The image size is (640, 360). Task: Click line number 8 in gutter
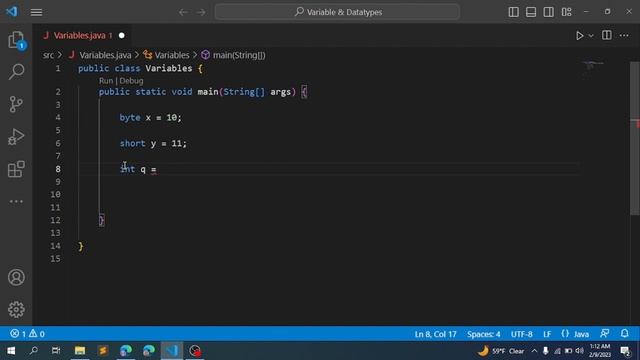[x=58, y=169]
